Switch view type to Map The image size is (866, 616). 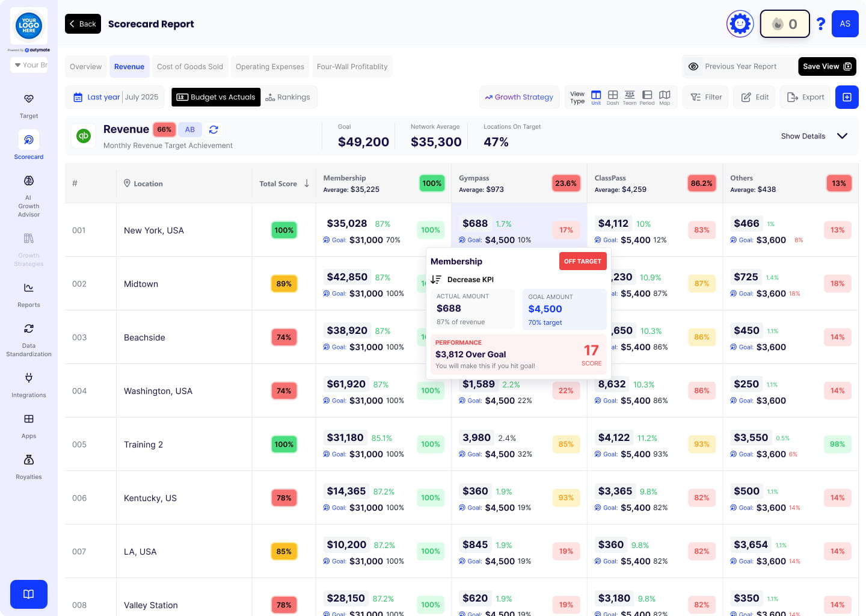click(665, 97)
